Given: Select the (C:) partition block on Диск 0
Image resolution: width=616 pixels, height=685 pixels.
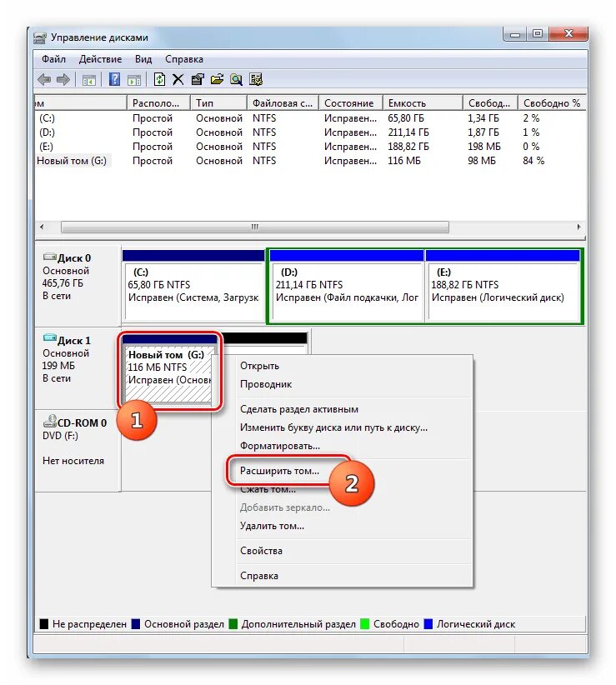Looking at the screenshot, I should pyautogui.click(x=193, y=286).
